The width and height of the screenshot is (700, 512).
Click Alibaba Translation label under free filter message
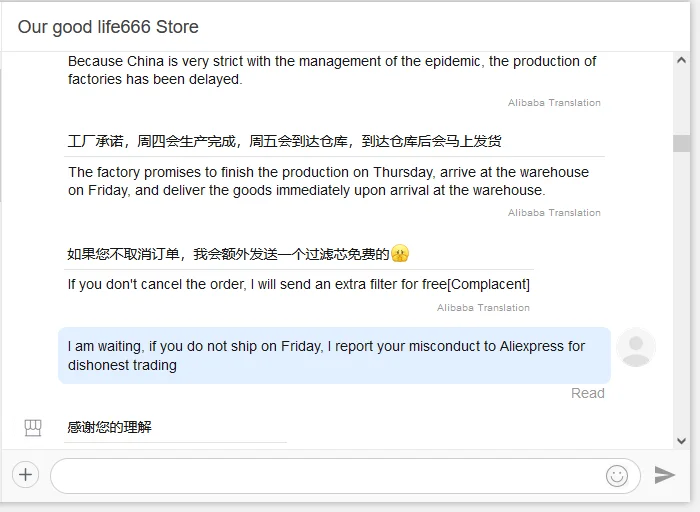(x=483, y=308)
